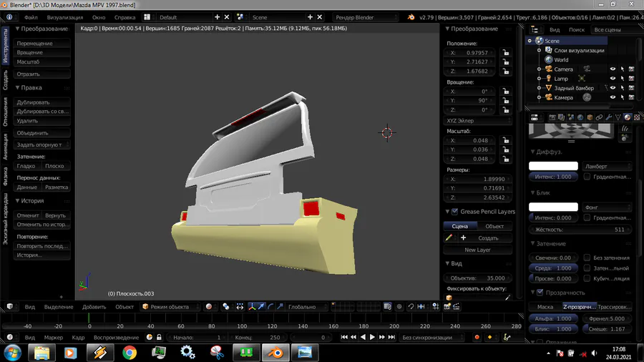The image size is (644, 362).
Task: Toggle the Прозрачность checkbox
Action: click(x=540, y=292)
